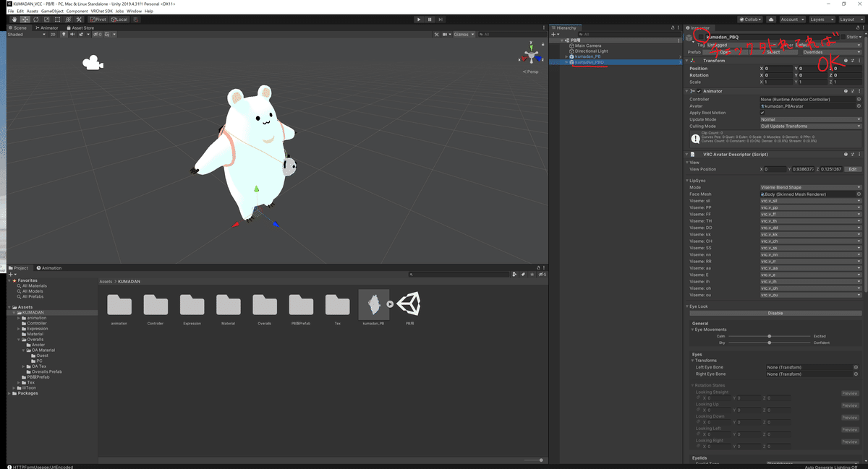
Task: Click Preview for Looking Straight
Action: (x=850, y=393)
